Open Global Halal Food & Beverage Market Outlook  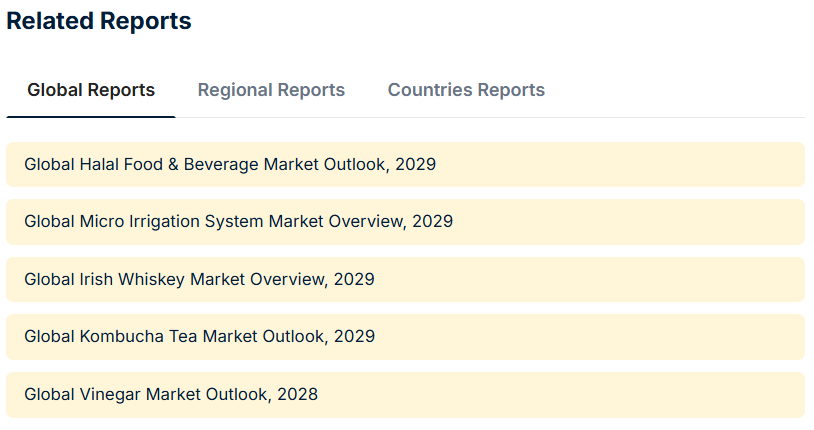(x=230, y=164)
